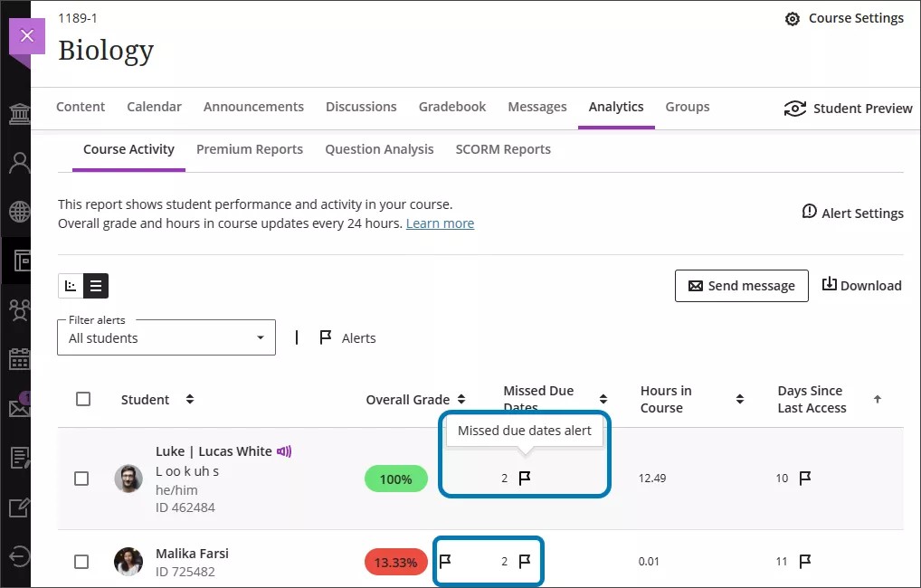Click Malika Farsi's profile photo

pos(128,561)
